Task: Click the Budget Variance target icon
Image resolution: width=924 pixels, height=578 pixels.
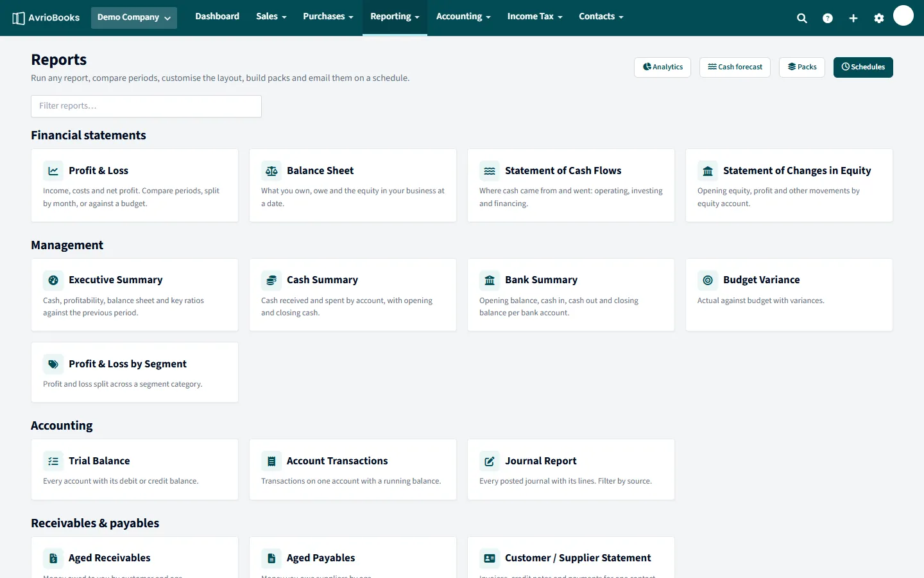Action: tap(708, 280)
